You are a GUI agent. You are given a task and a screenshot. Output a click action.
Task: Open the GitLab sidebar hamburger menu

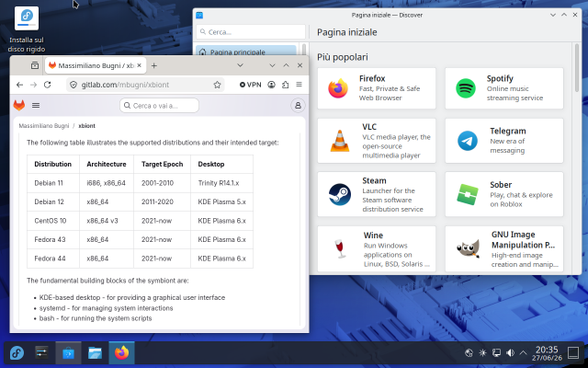coord(36,106)
